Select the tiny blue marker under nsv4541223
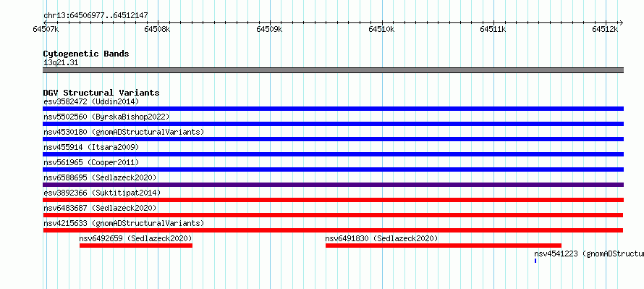The image size is (644, 289). [x=535, y=261]
